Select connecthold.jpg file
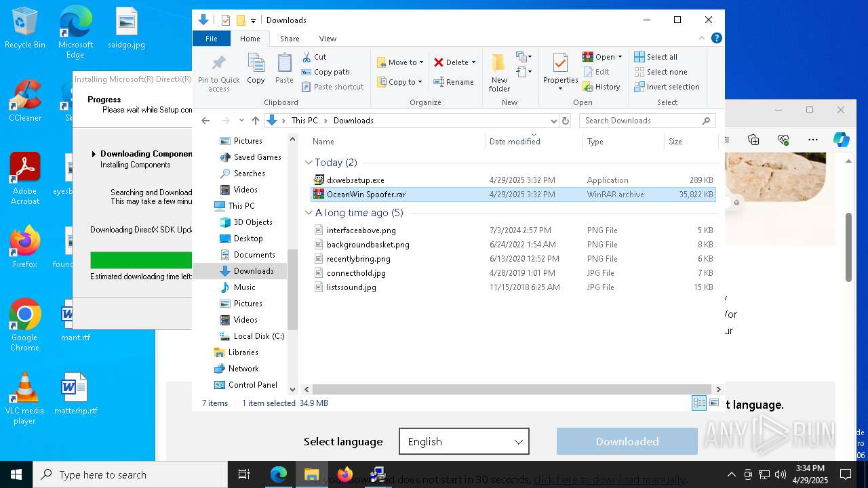The image size is (868, 488). tap(513, 273)
